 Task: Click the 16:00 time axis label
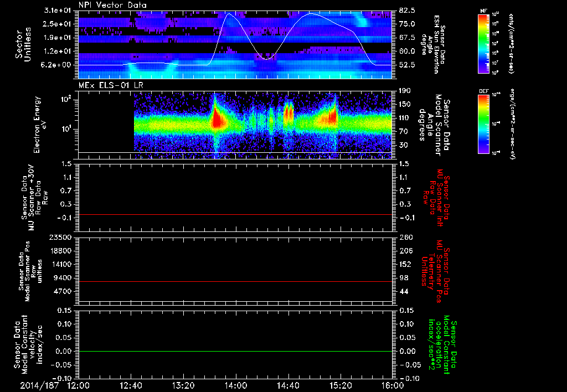(393, 385)
